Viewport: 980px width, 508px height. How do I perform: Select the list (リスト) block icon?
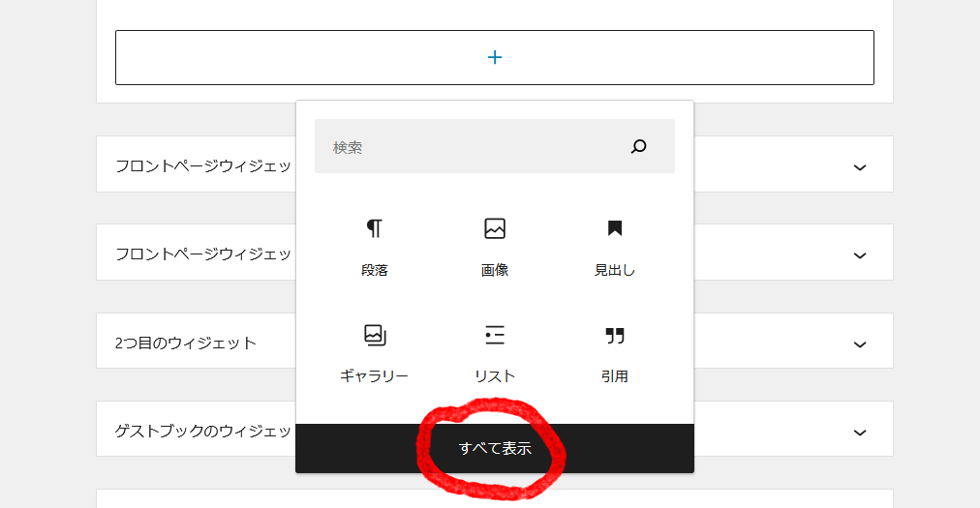(495, 335)
